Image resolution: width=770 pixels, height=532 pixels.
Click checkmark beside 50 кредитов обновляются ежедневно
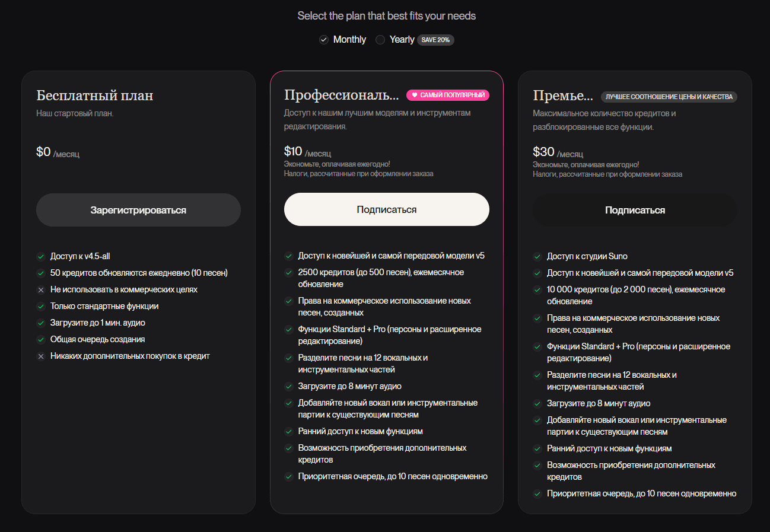[41, 273]
